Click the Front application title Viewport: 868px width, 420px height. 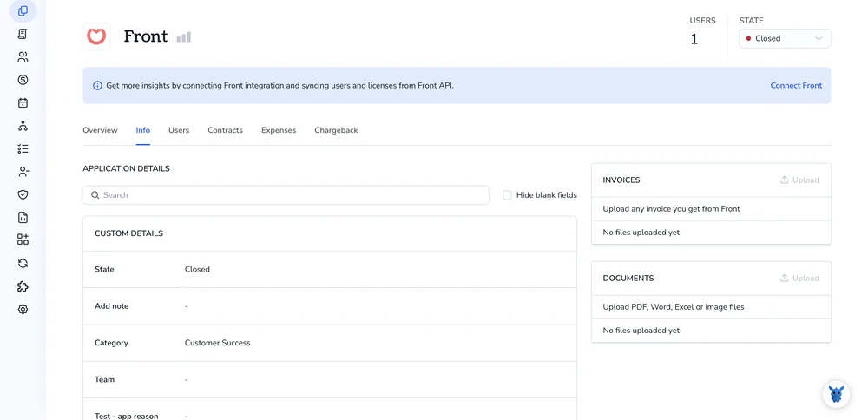click(146, 36)
